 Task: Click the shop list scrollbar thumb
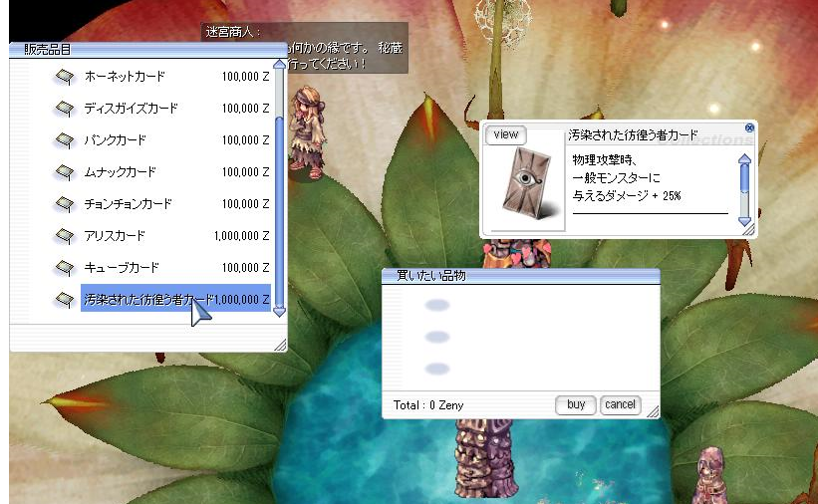[280, 211]
